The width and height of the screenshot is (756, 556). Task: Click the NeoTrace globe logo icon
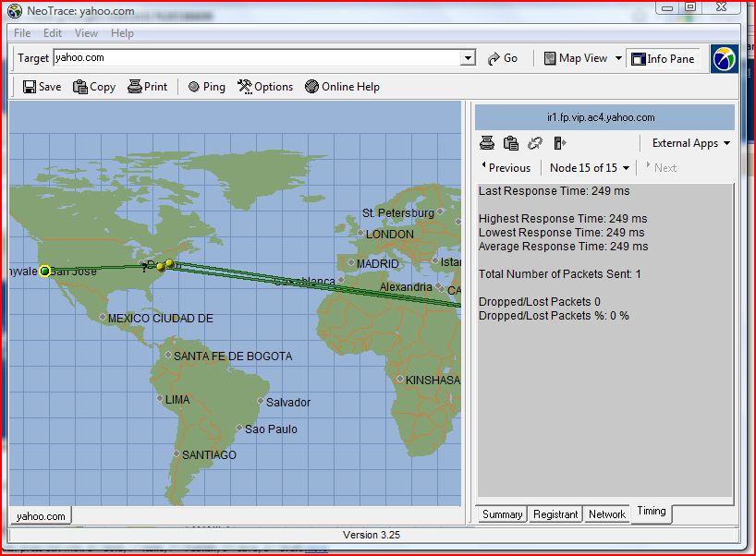pyautogui.click(x=725, y=59)
